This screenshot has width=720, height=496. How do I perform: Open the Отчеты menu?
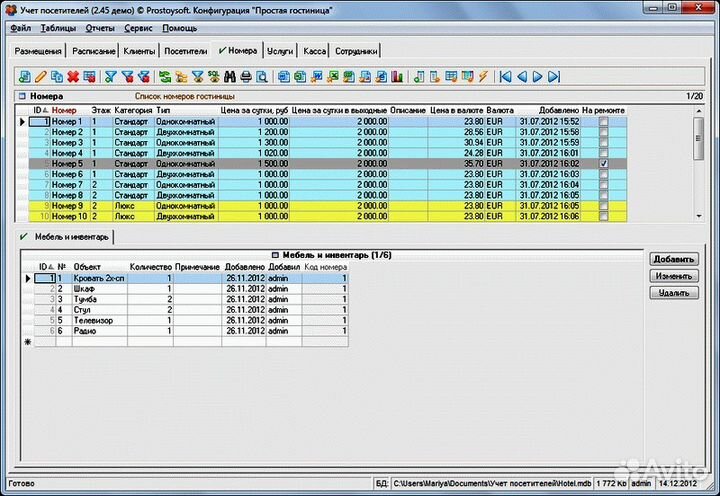(x=100, y=28)
